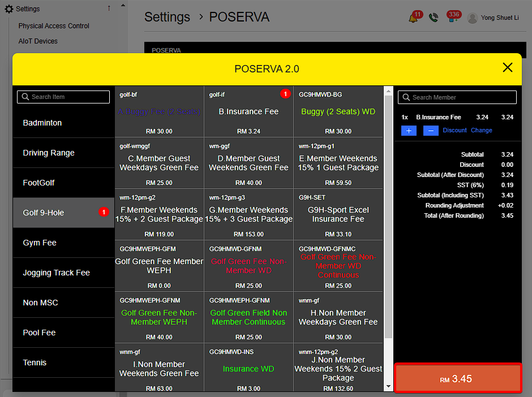The width and height of the screenshot is (532, 397).
Task: Click the Search Item field
Action: point(63,97)
